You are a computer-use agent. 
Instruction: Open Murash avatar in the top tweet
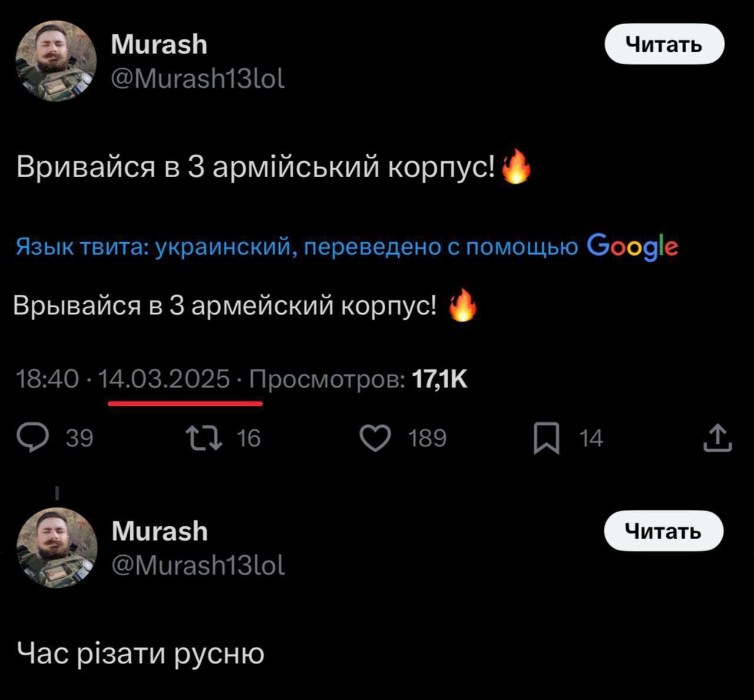tap(56, 61)
